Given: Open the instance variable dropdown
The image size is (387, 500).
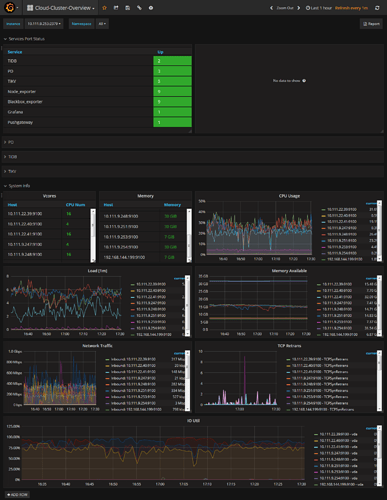Looking at the screenshot, I should click(44, 24).
